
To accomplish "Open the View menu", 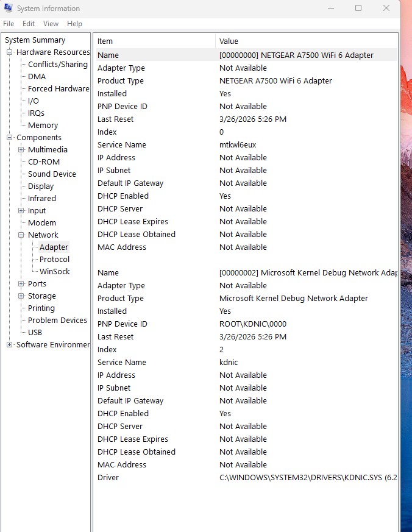I will coord(51,24).
